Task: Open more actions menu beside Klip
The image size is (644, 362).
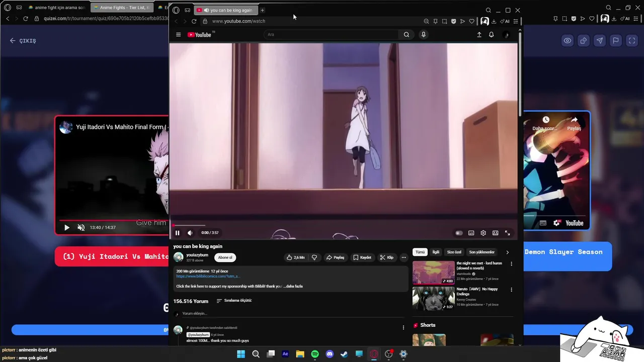Action: tap(404, 257)
